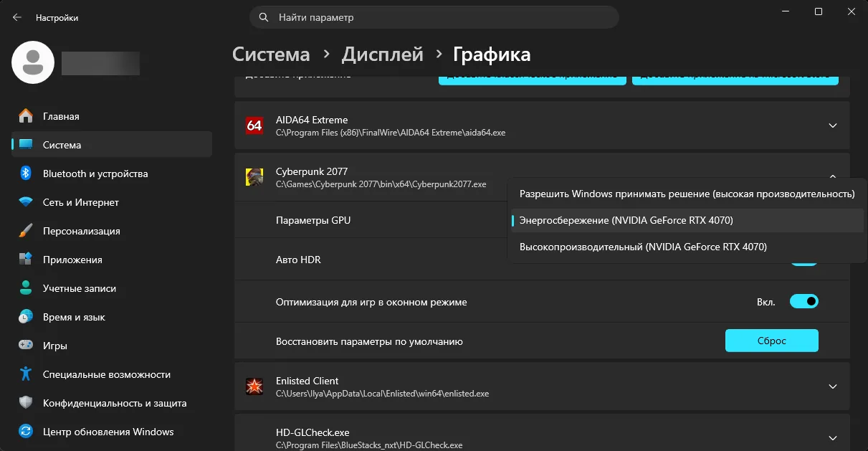Click the Конфиденциальность shield icon
Screen dimensions: 868x451
click(26, 403)
